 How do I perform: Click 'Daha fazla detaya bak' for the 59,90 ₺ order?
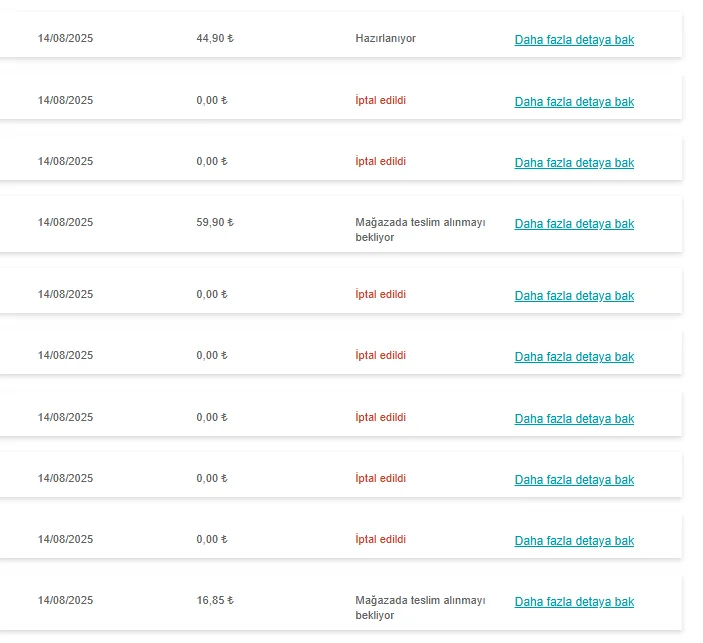[x=574, y=224]
